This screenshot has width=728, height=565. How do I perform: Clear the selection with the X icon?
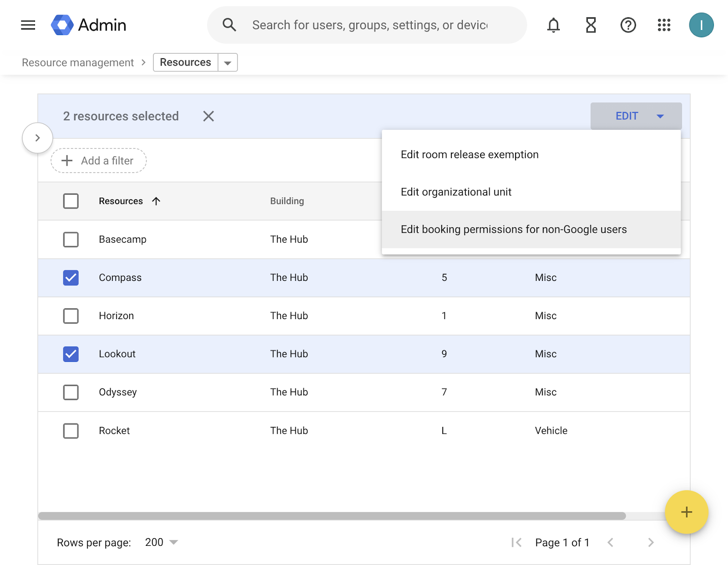coord(208,117)
